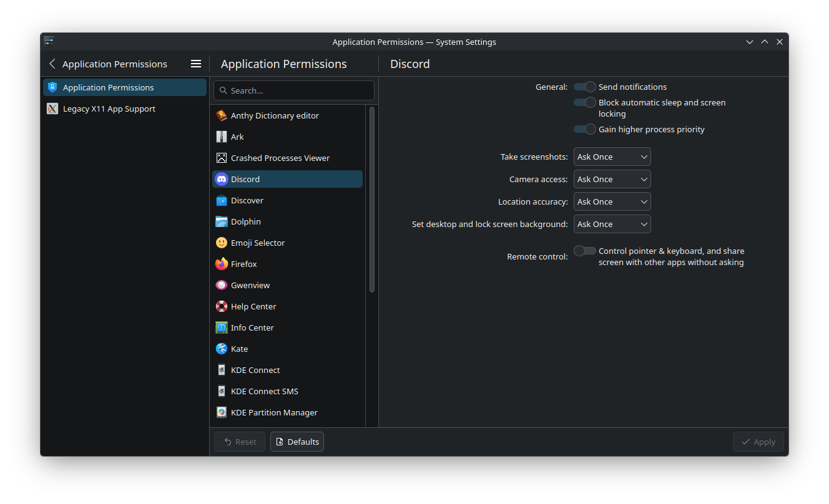This screenshot has width=829, height=504.
Task: Open the Take screenshots dropdown
Action: tap(612, 157)
